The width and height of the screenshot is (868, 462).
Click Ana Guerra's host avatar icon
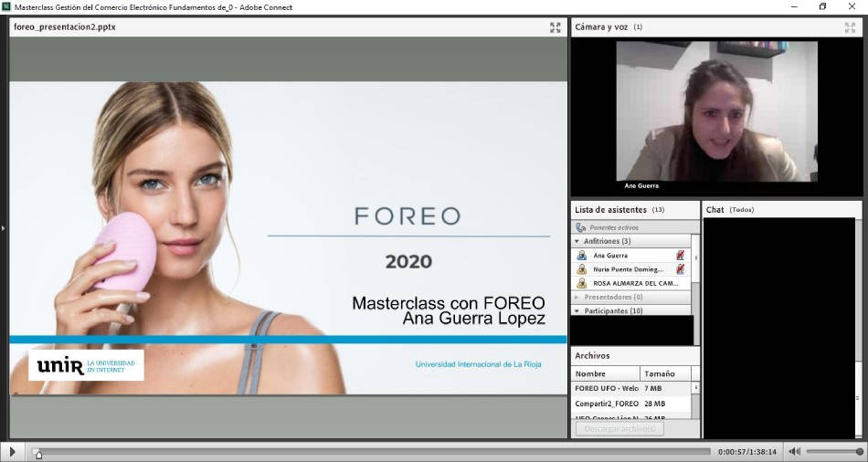(x=582, y=255)
